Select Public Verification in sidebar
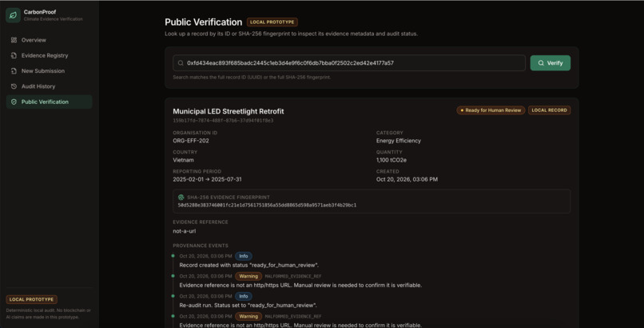 tap(50, 102)
